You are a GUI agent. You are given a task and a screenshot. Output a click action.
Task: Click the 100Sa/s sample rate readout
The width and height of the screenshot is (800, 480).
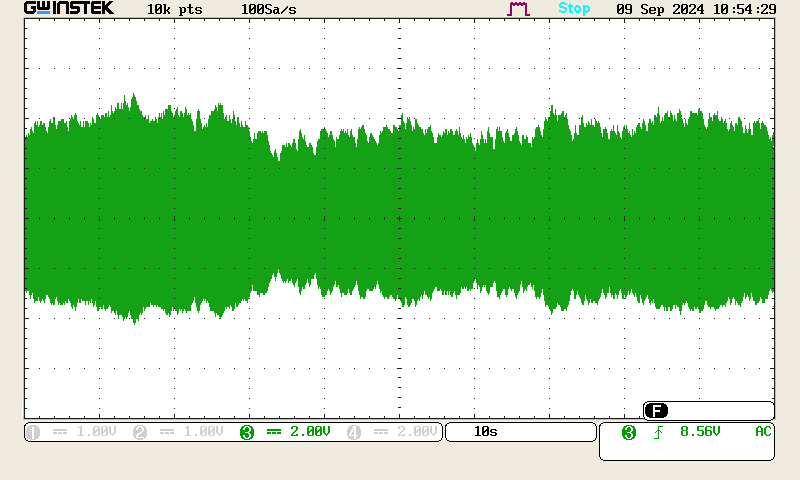(268, 9)
